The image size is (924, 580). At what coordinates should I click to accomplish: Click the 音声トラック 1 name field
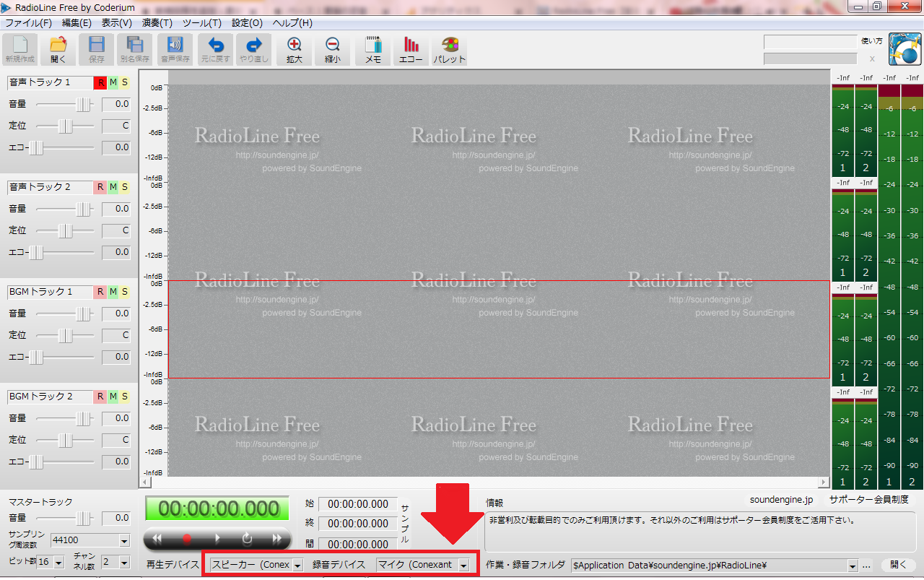(x=50, y=82)
